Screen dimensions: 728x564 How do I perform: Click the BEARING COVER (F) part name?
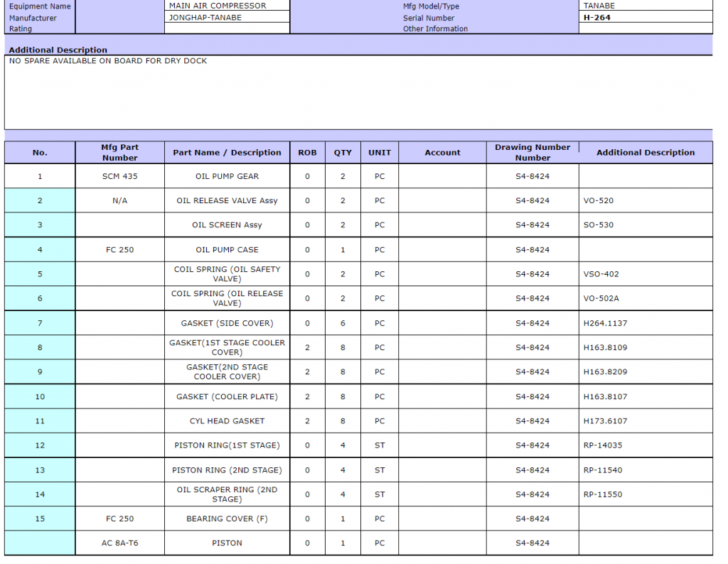point(227,519)
